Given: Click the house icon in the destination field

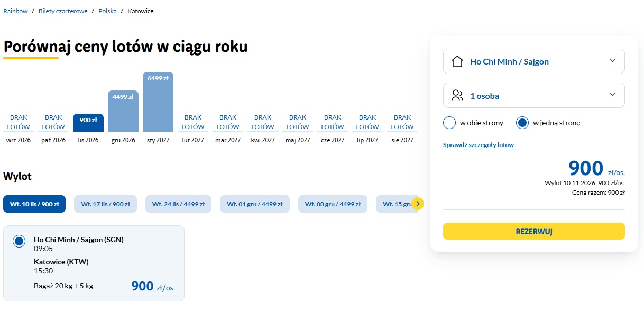Looking at the screenshot, I should tap(457, 61).
